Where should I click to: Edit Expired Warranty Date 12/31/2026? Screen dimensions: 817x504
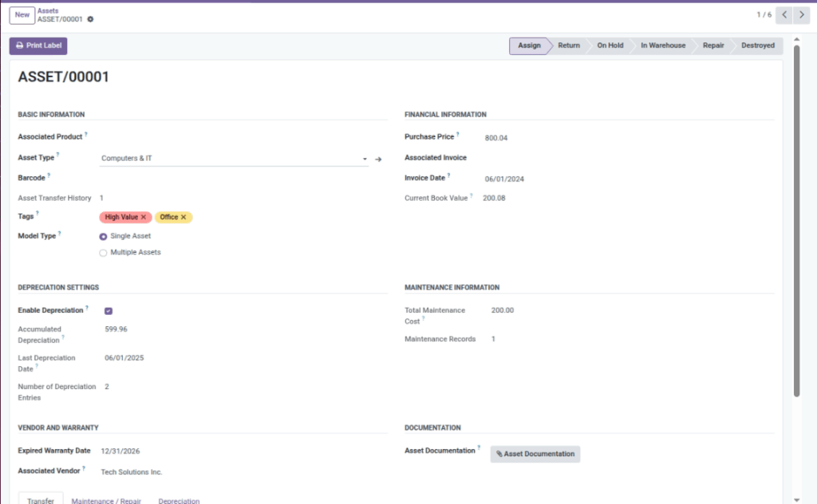click(120, 451)
